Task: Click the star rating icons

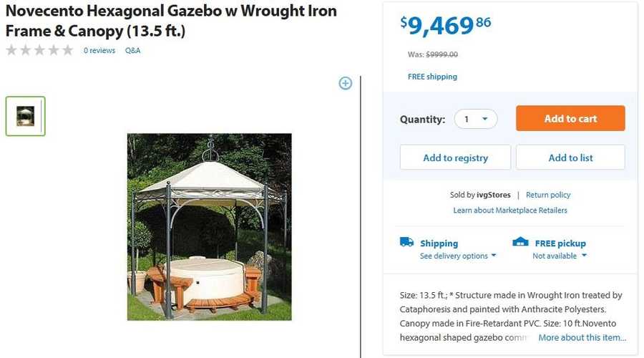Action: [x=39, y=50]
